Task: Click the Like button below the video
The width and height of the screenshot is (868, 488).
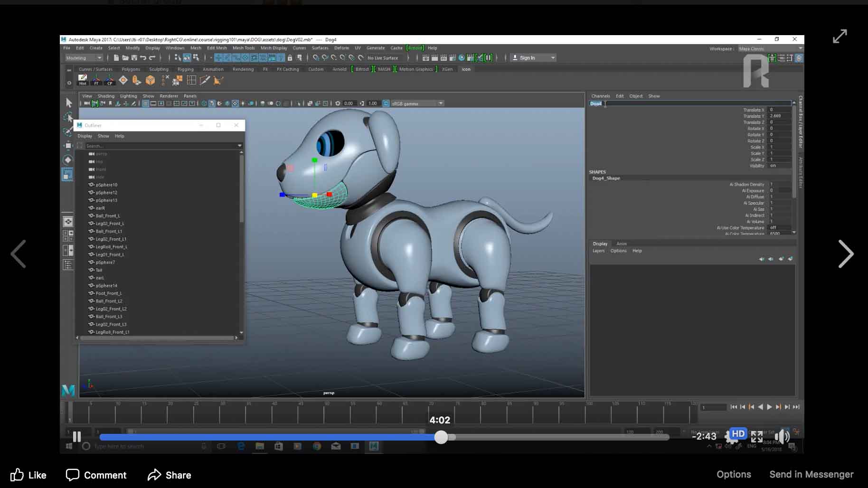Action: coord(28,475)
